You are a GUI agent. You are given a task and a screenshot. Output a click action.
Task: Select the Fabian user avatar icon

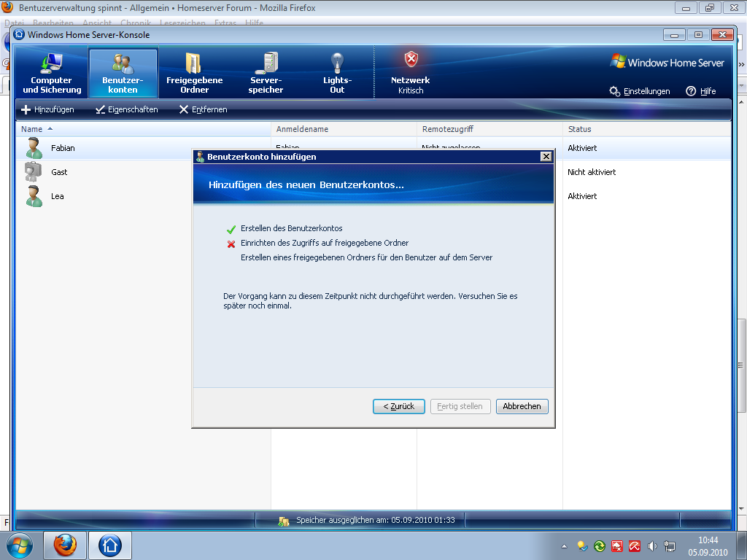tap(34, 148)
